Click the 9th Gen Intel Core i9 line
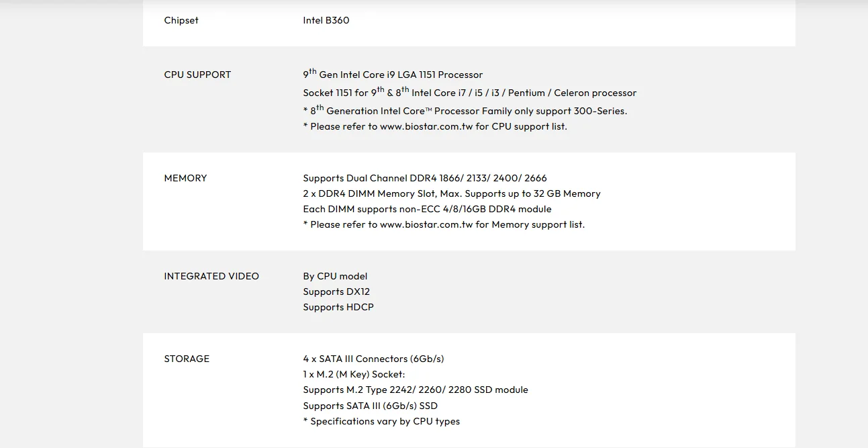This screenshot has width=868, height=448. (x=393, y=75)
